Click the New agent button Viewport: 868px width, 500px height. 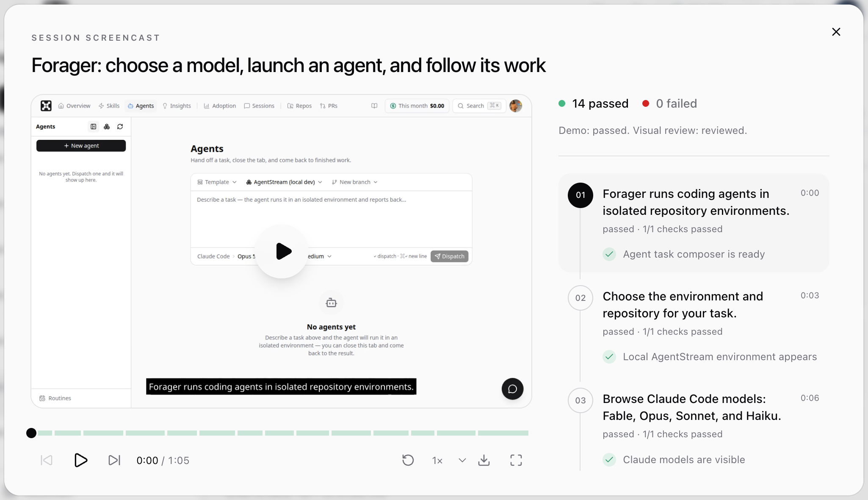81,146
